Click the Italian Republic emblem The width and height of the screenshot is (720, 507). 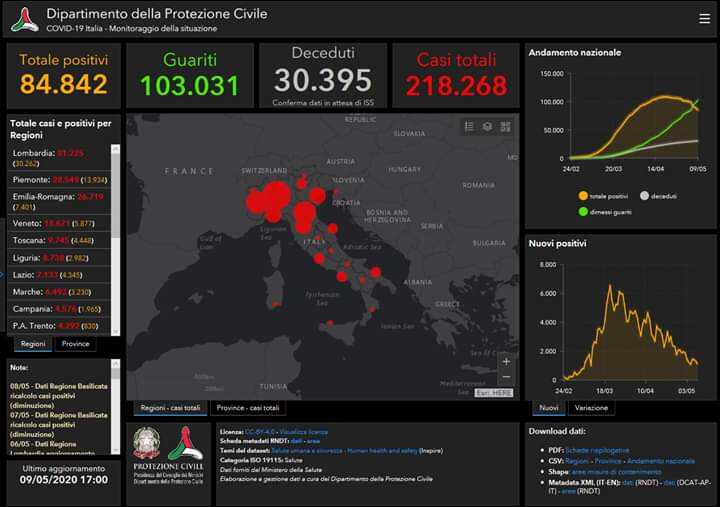tap(147, 443)
